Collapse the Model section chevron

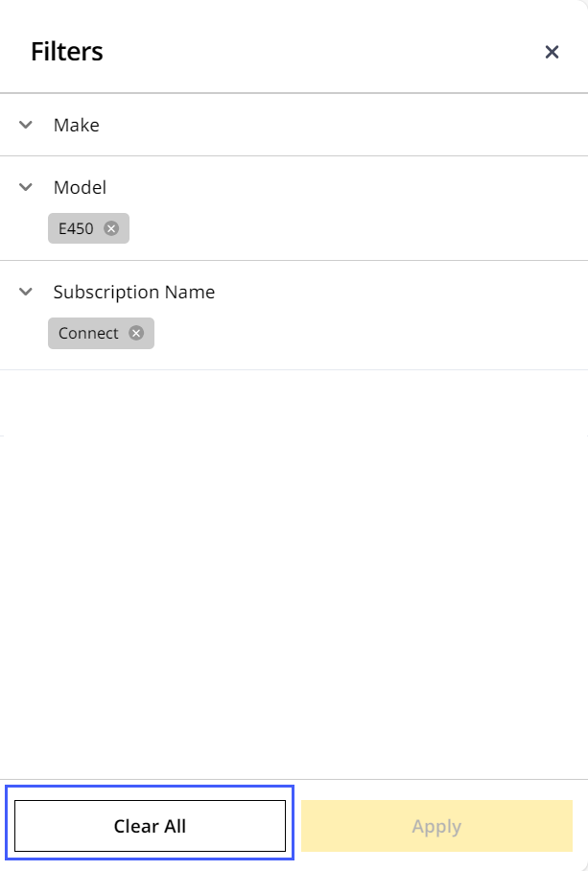pos(26,187)
